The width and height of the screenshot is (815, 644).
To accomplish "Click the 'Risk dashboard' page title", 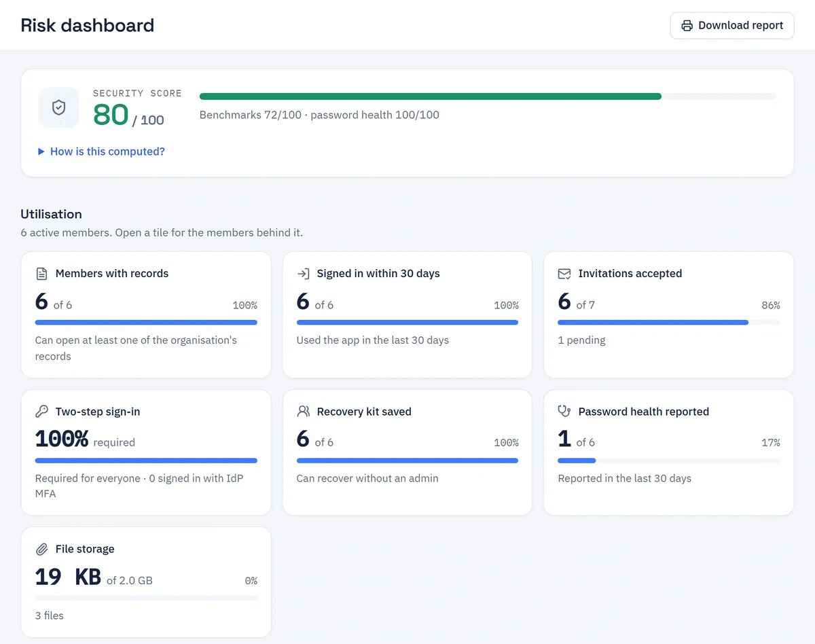I will (88, 26).
